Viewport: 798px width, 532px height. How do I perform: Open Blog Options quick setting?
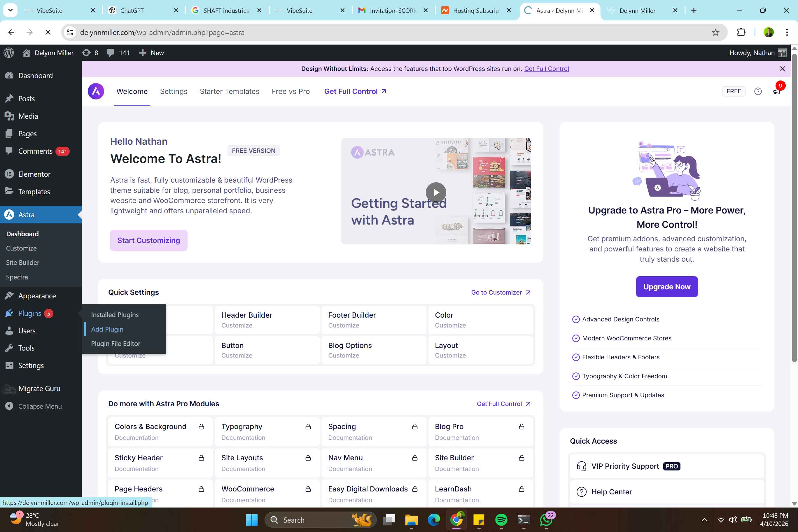click(374, 350)
